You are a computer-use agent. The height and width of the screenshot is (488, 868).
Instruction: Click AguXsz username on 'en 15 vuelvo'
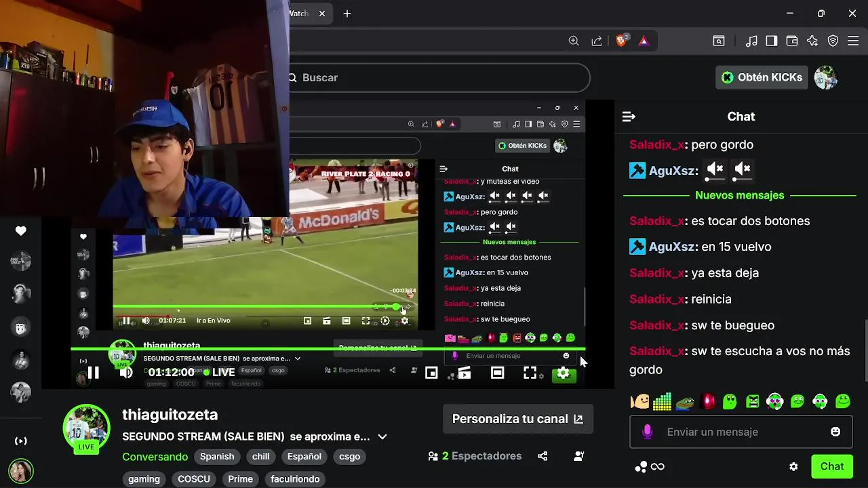pyautogui.click(x=673, y=247)
